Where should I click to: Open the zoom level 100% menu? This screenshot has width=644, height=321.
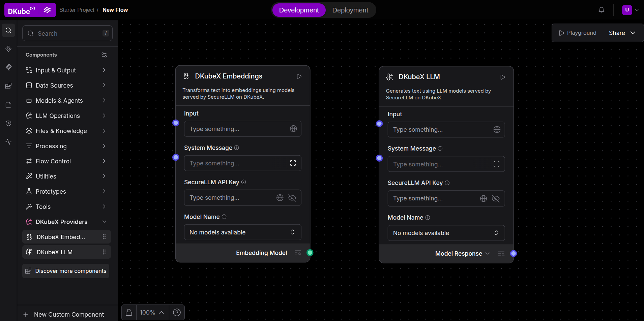click(x=152, y=313)
